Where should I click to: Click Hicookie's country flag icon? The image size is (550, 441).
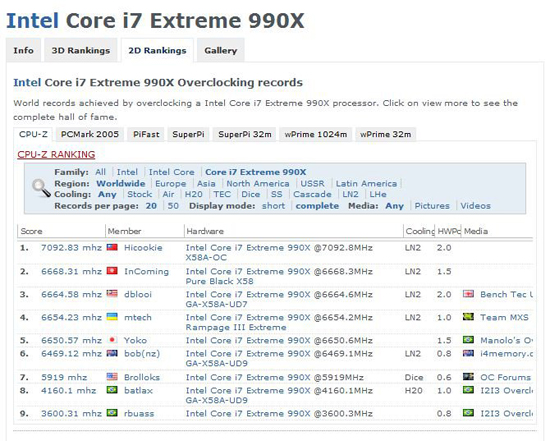[x=112, y=247]
